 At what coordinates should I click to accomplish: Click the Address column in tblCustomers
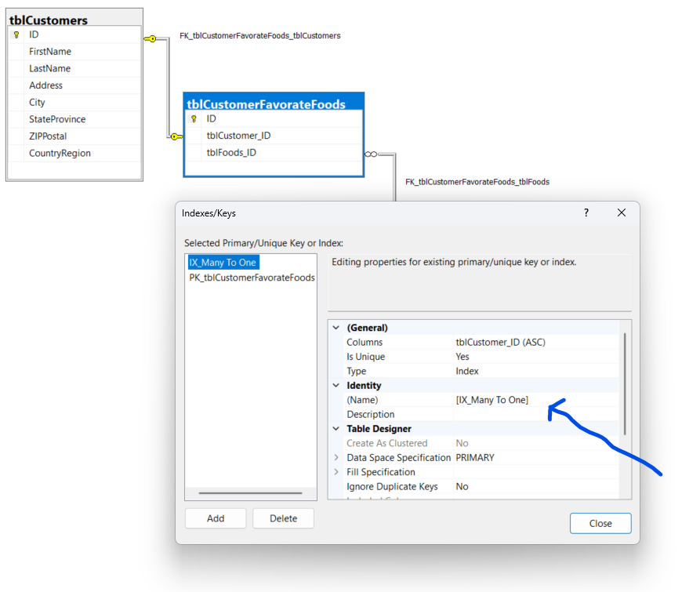(x=74, y=85)
